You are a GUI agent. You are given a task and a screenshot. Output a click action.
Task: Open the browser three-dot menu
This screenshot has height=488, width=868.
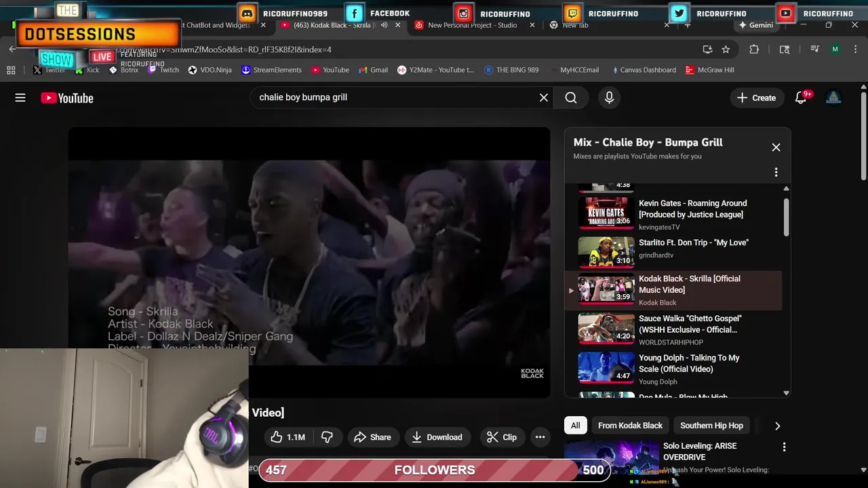(856, 49)
